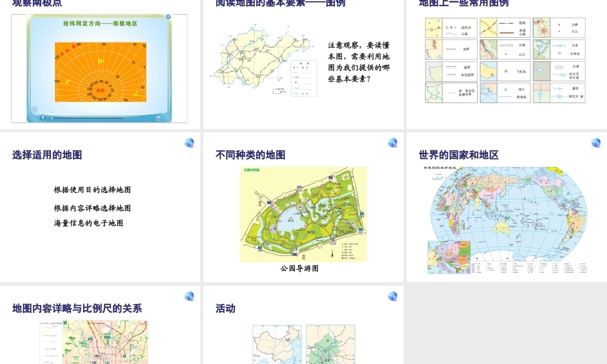Toggle the globe button on 选择适用的地图 slide
607x364 pixels.
(x=189, y=142)
